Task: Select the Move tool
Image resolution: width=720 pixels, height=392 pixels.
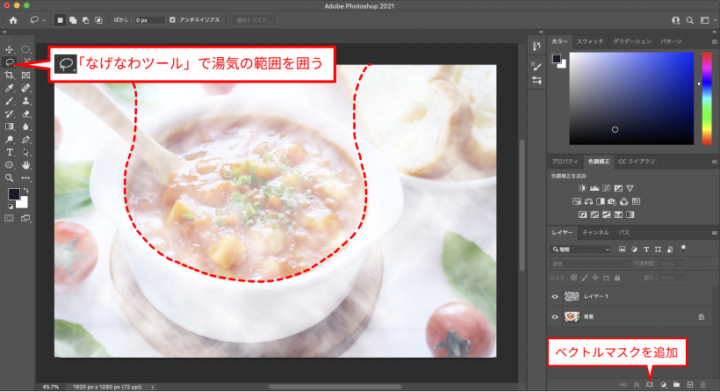Action: [x=9, y=49]
